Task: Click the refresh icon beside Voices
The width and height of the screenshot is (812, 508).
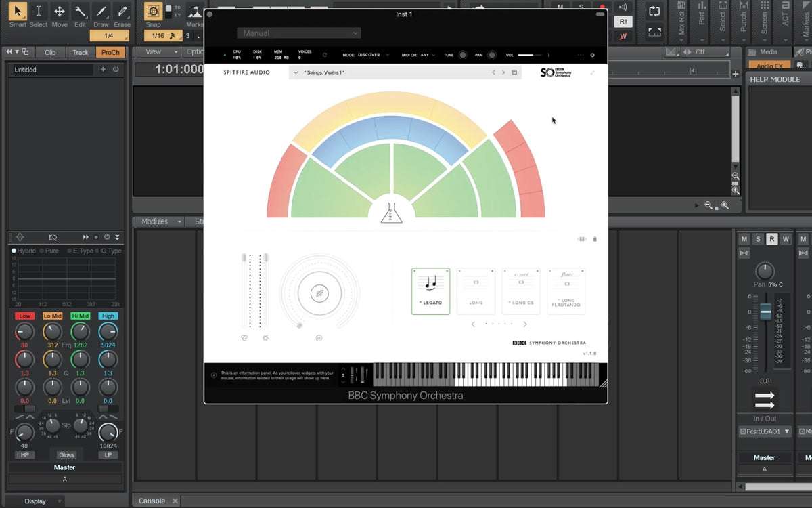Action: tap(324, 55)
